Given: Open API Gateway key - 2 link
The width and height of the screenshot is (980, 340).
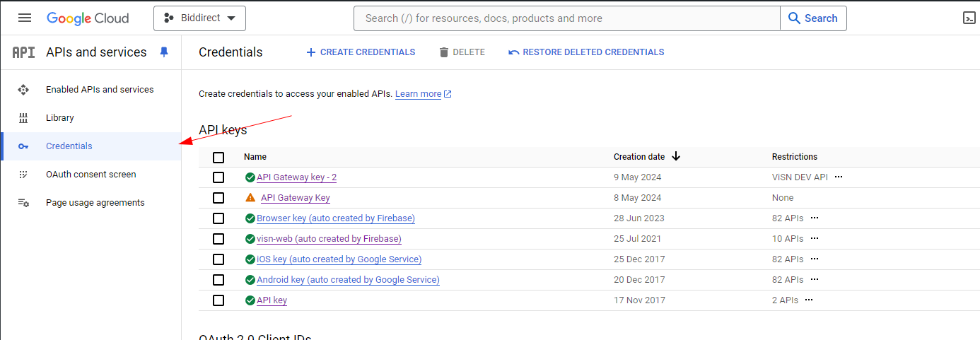Looking at the screenshot, I should pyautogui.click(x=296, y=177).
